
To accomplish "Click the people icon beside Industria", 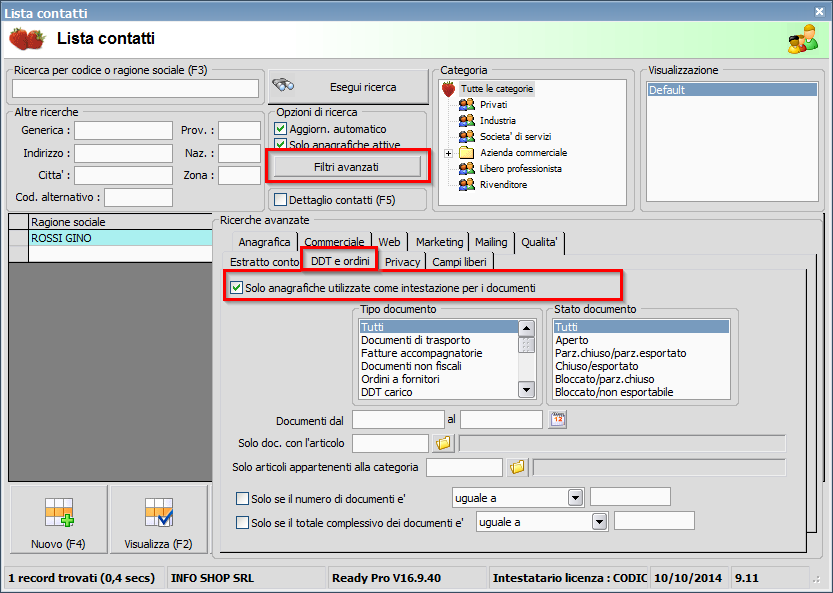I will point(466,120).
